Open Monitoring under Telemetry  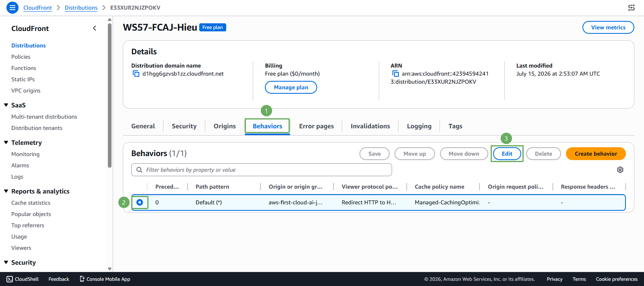click(x=25, y=154)
